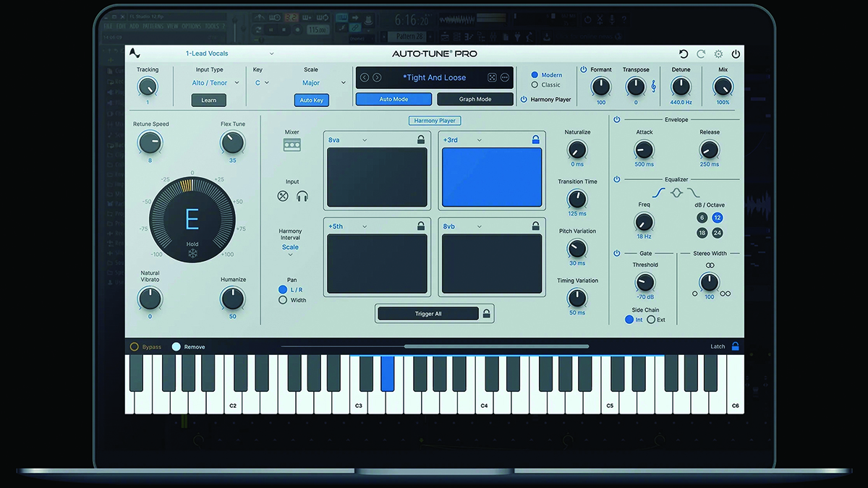Select the high-shelf equalizer shape

(x=694, y=193)
